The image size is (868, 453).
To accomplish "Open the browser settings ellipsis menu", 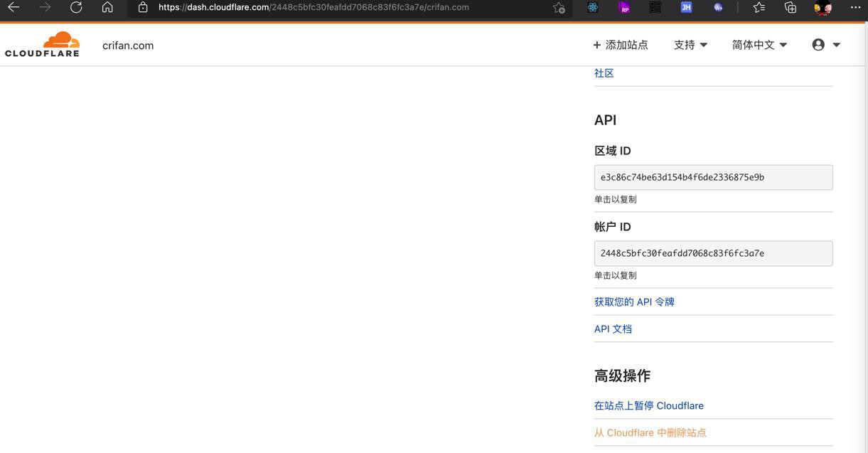I will (x=855, y=7).
